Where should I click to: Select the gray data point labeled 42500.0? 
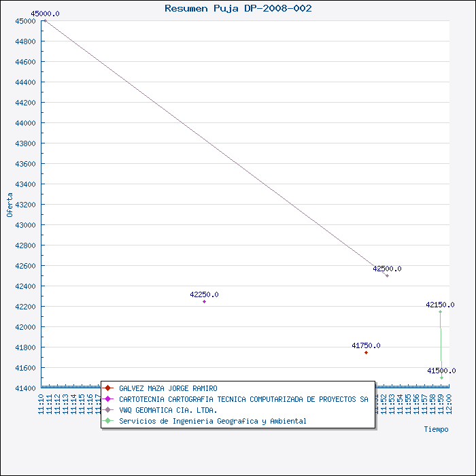387,275
